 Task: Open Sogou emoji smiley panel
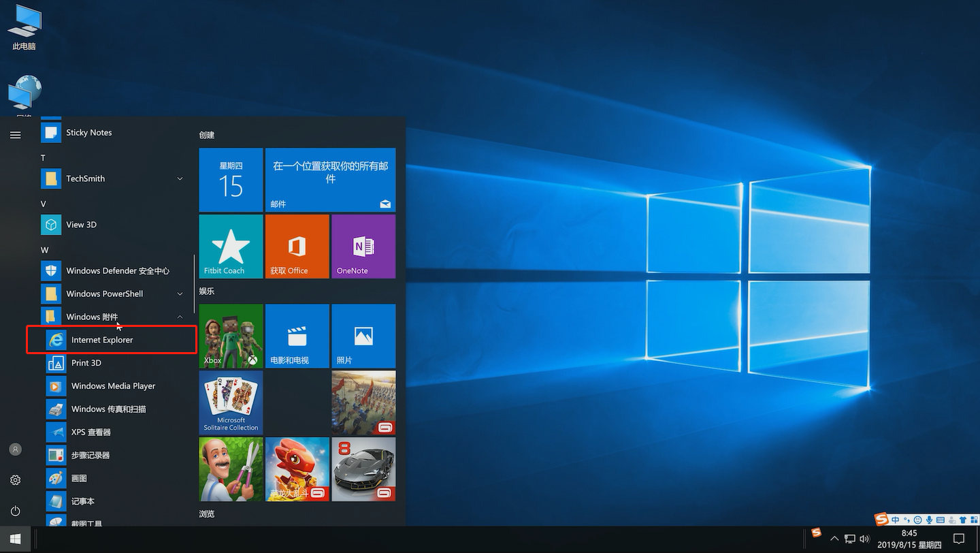[x=918, y=520]
